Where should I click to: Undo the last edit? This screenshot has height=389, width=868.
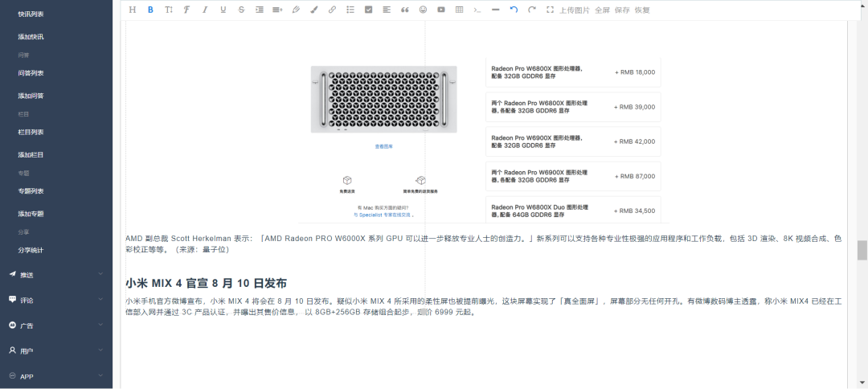point(514,10)
